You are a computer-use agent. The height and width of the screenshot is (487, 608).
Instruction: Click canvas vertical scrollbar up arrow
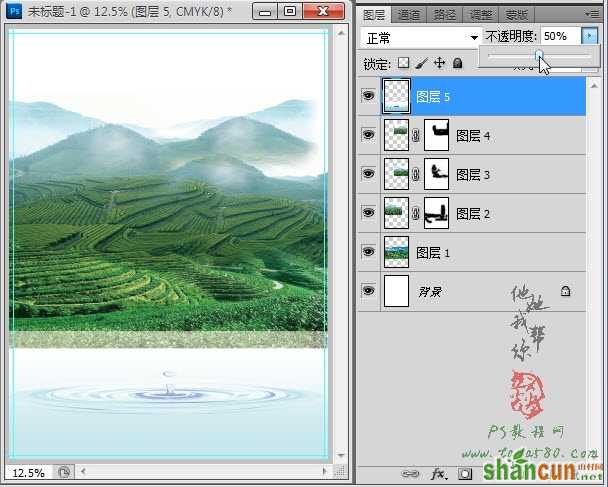coord(340,33)
